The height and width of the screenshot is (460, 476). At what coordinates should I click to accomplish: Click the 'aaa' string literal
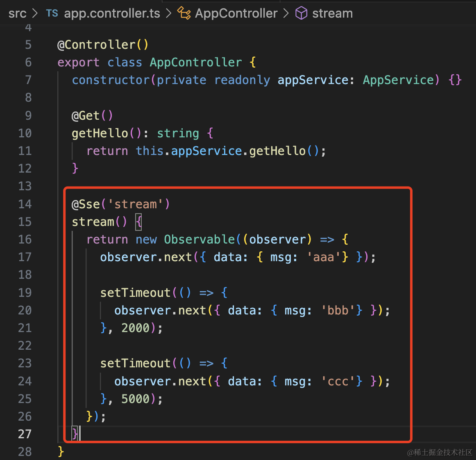coord(324,257)
